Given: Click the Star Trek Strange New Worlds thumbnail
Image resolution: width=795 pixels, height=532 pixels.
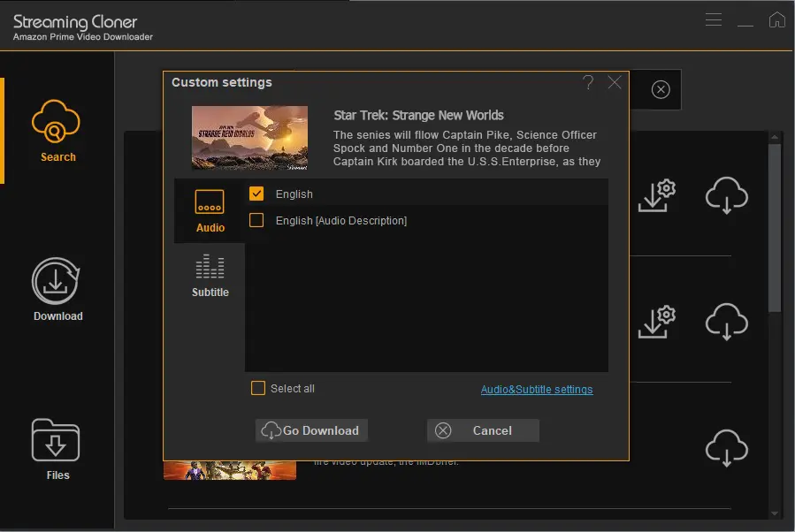Looking at the screenshot, I should pyautogui.click(x=249, y=138).
